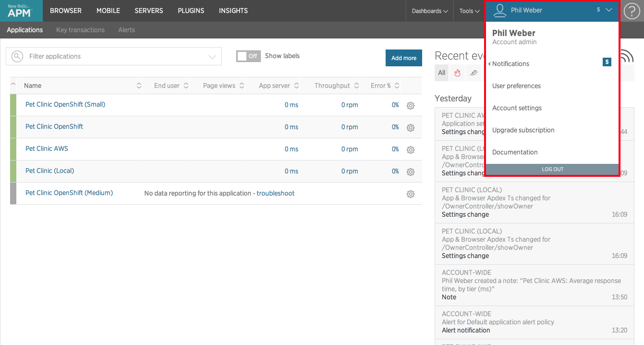The width and height of the screenshot is (644, 345).
Task: Go to the INSIGHTS product tab
Action: click(233, 11)
